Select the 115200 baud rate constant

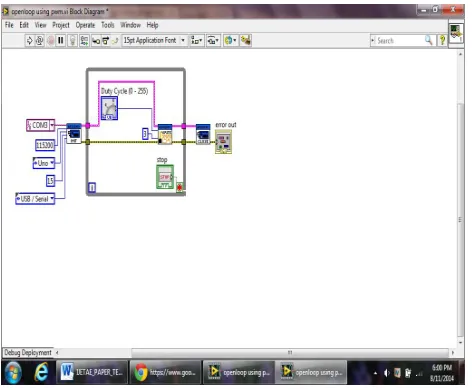coord(45,145)
